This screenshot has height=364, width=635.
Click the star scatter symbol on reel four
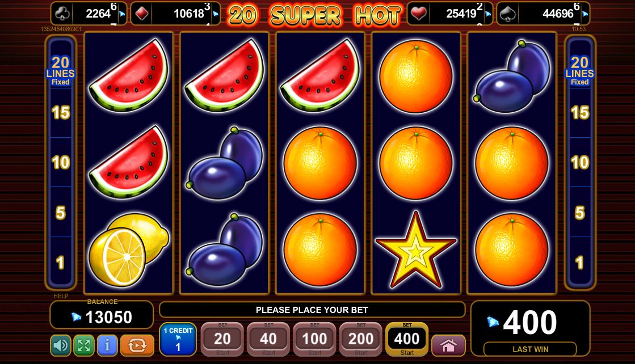click(416, 249)
